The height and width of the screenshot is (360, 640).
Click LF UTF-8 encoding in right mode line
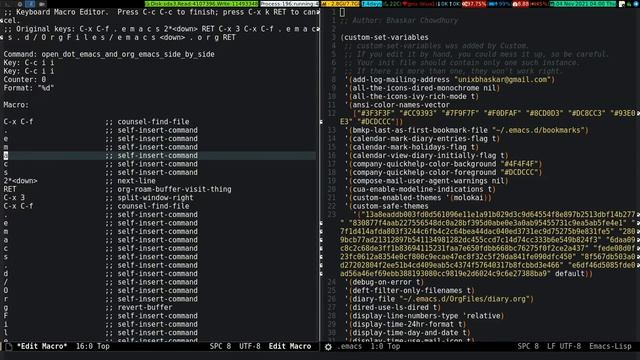pyautogui.click(x=564, y=347)
